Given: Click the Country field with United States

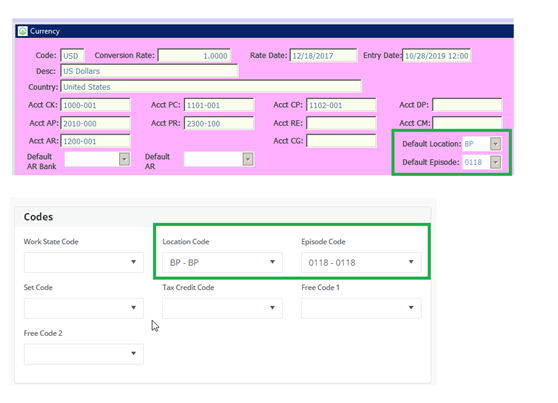Looking at the screenshot, I should click(211, 87).
